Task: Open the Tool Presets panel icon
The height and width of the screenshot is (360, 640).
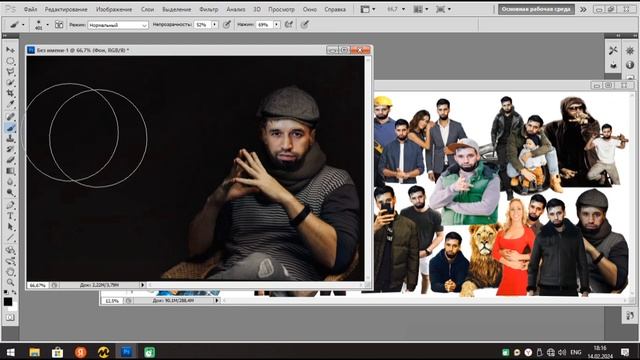Action: pyautogui.click(x=613, y=50)
